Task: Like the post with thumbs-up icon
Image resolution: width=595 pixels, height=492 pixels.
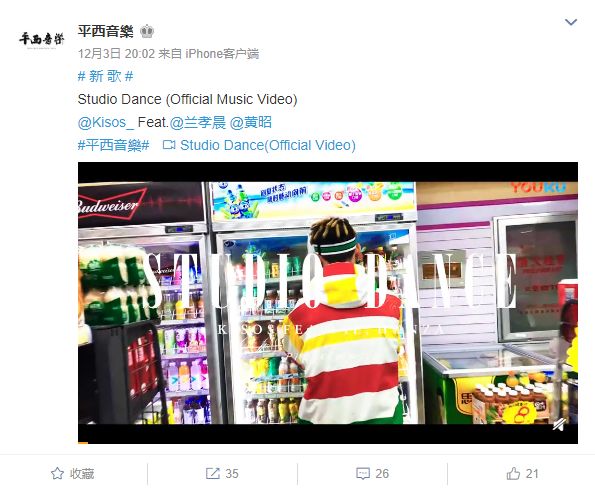Action: point(513,473)
